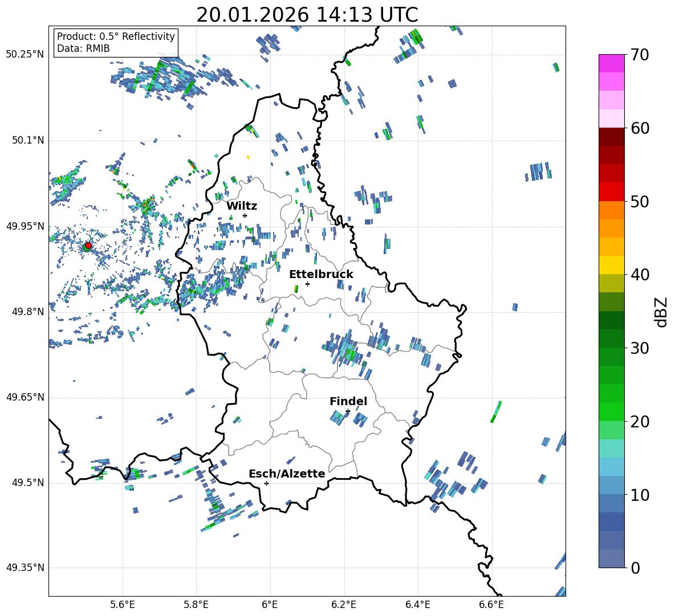675x616 pixels.
Task: Click the Findel location cross marker
Action: click(x=348, y=411)
